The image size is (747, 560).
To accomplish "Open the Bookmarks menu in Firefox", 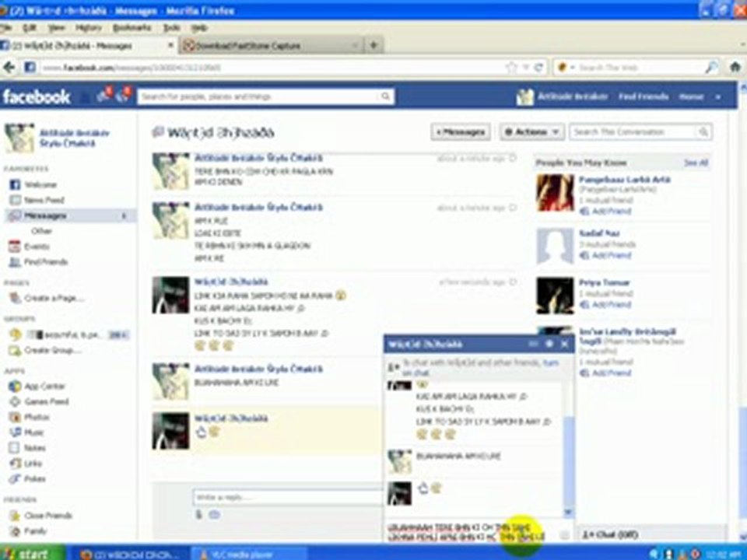I will (132, 28).
